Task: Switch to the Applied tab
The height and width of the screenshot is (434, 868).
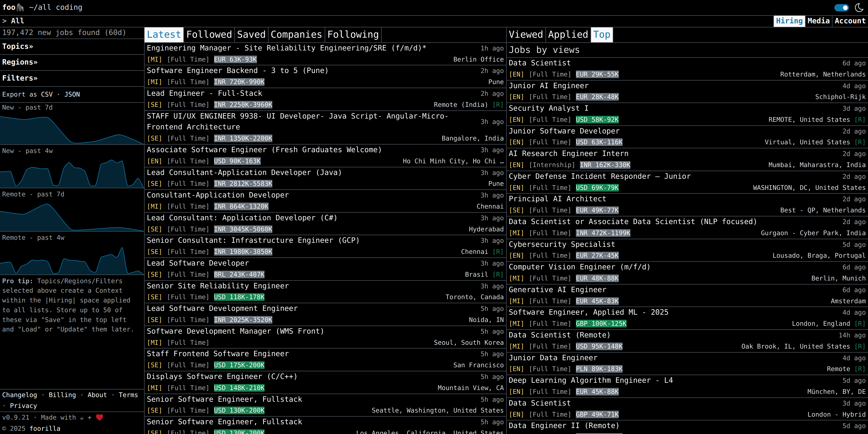Action: [x=568, y=34]
